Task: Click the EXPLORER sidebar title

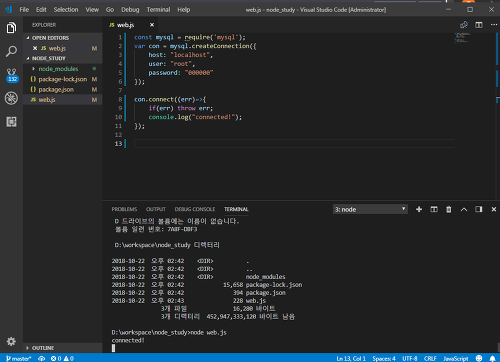Action: click(44, 25)
